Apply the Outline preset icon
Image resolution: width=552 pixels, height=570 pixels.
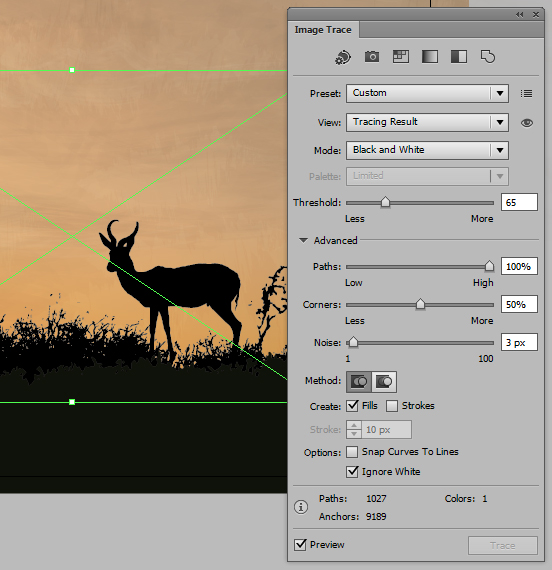pyautogui.click(x=488, y=57)
